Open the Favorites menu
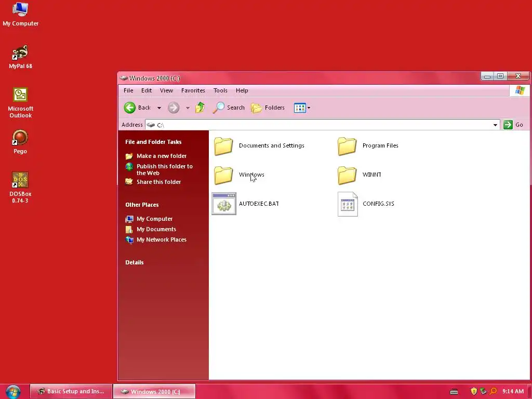The height and width of the screenshot is (399, 532). pyautogui.click(x=193, y=90)
